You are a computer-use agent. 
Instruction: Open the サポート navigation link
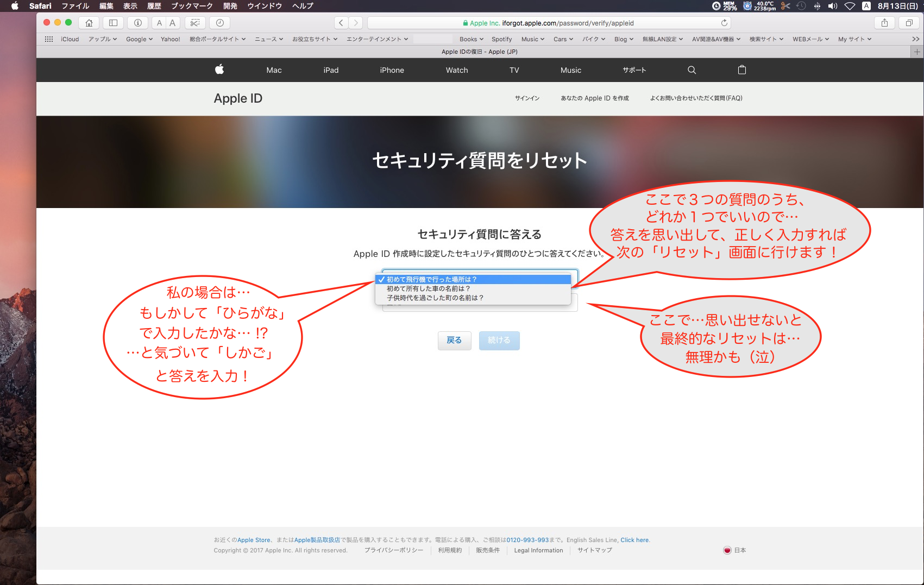click(x=634, y=70)
